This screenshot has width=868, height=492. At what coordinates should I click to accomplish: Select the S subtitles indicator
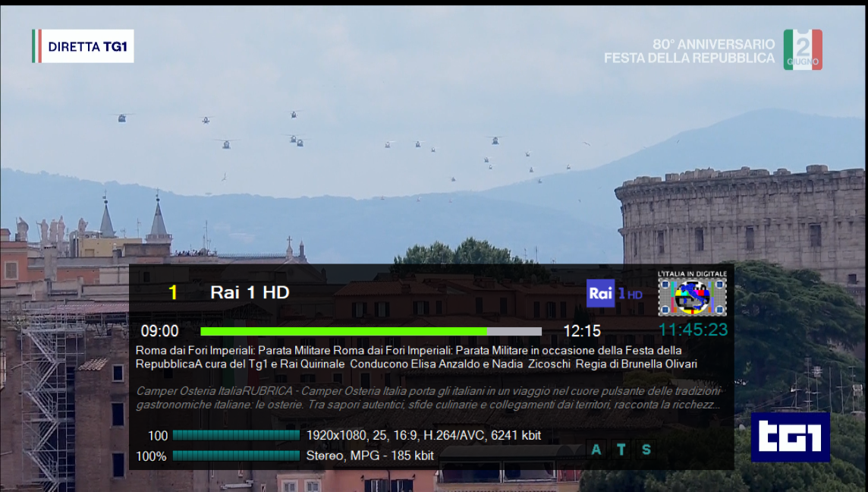[x=646, y=449]
